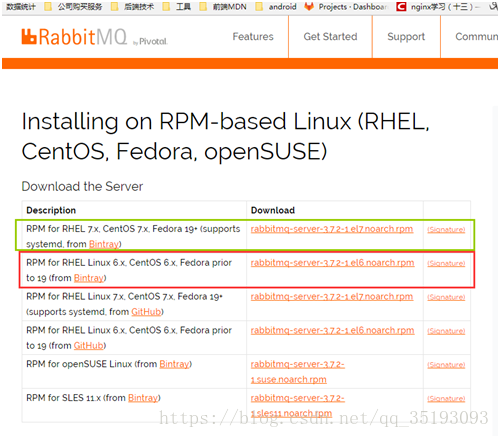Download the SLES sles11.noarch.rpm package
This screenshot has width=500, height=438.
coord(297,405)
